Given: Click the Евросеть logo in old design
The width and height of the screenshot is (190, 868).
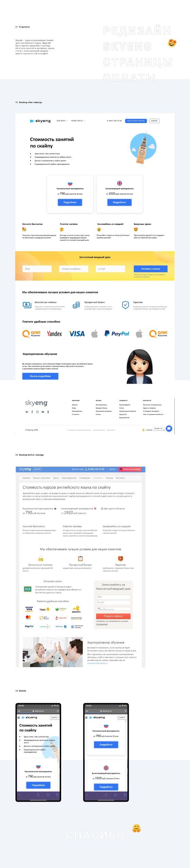Looking at the screenshot, I should (76, 609).
